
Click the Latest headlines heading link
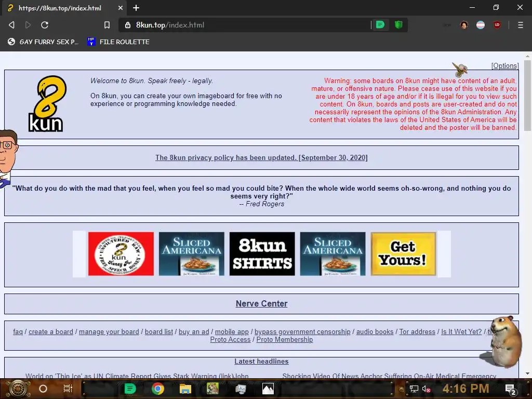[261, 362]
